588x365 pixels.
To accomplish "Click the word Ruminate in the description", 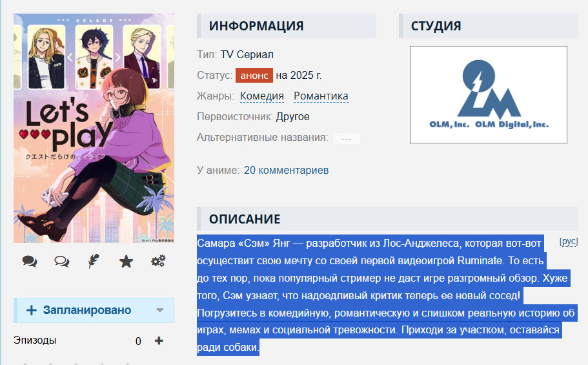I will 480,260.
